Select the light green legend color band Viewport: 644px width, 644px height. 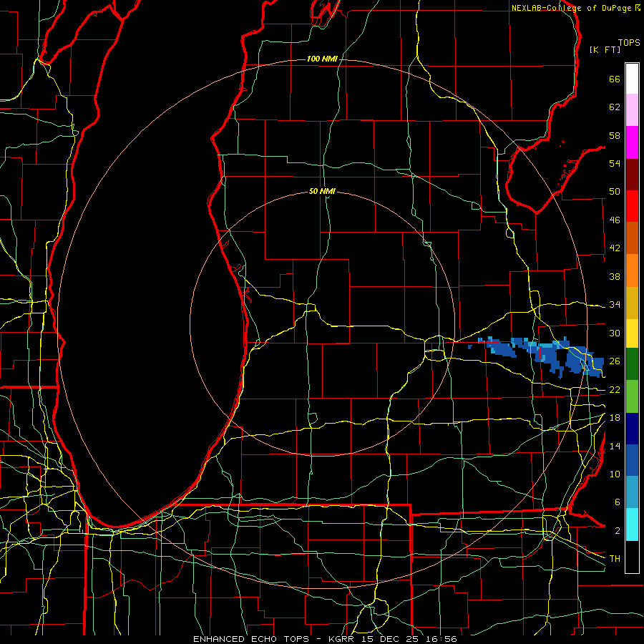click(x=632, y=396)
